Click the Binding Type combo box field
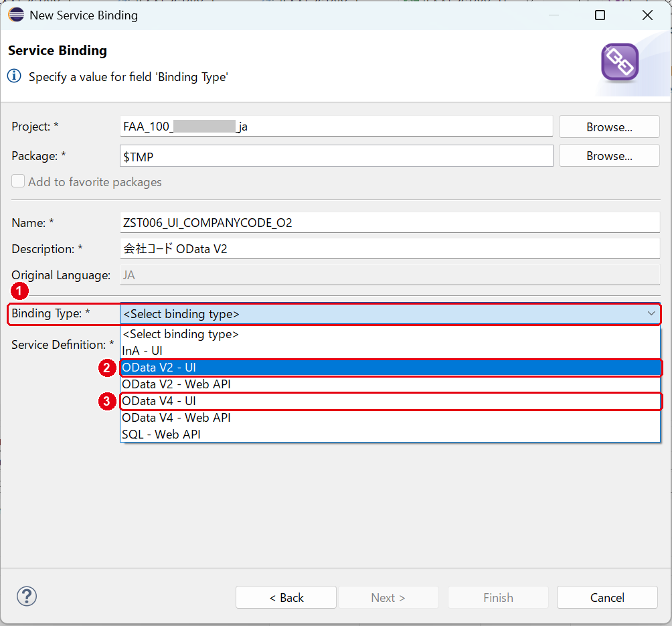 [390, 314]
